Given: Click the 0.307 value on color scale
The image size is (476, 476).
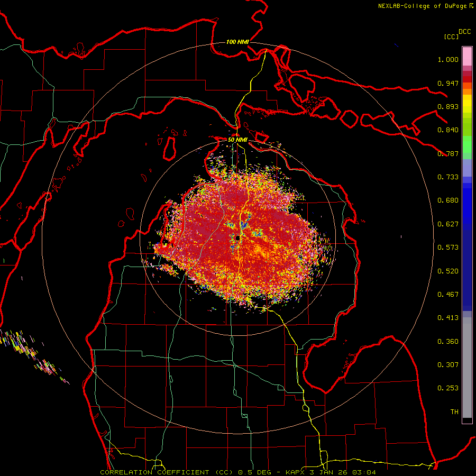Looking at the screenshot, I should [448, 365].
